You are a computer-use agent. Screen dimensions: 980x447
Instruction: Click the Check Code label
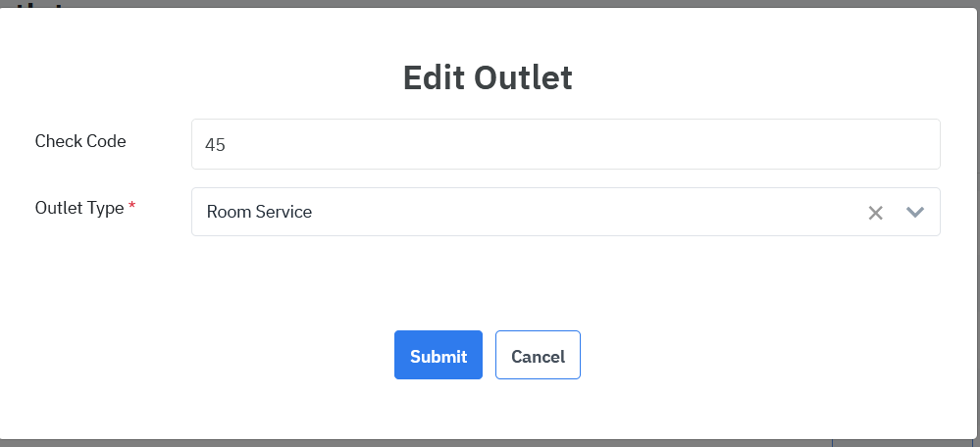point(80,141)
